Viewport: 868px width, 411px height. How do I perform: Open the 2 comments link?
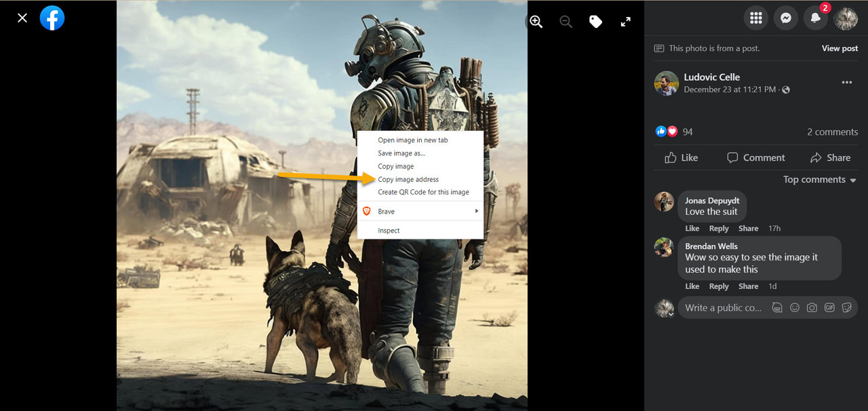[832, 132]
